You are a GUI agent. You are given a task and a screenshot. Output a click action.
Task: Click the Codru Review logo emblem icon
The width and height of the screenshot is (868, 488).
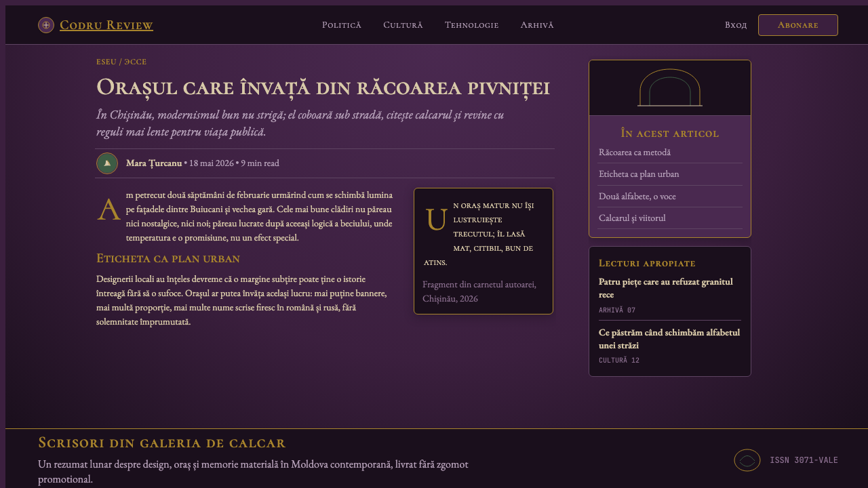pyautogui.click(x=46, y=25)
